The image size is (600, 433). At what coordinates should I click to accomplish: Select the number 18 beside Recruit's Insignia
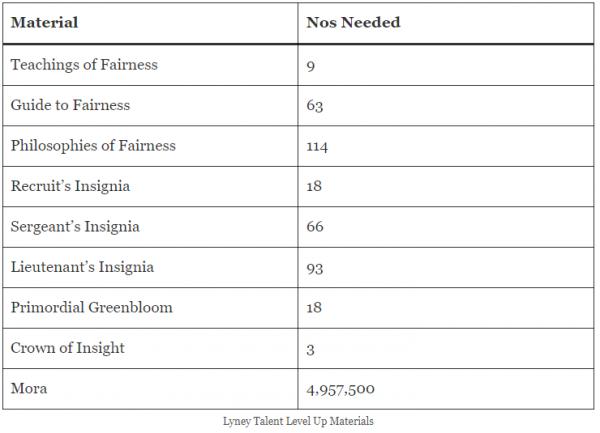[315, 186]
